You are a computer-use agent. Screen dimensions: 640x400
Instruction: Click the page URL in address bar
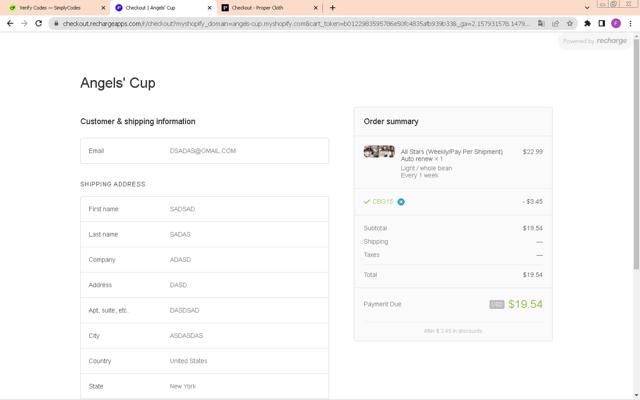point(296,24)
